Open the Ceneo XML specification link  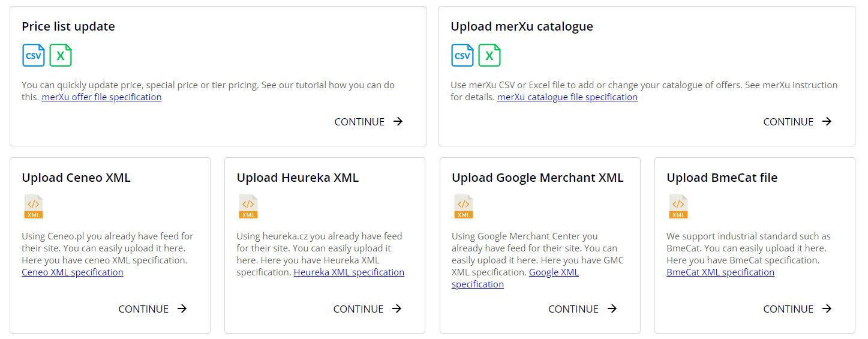tap(73, 272)
